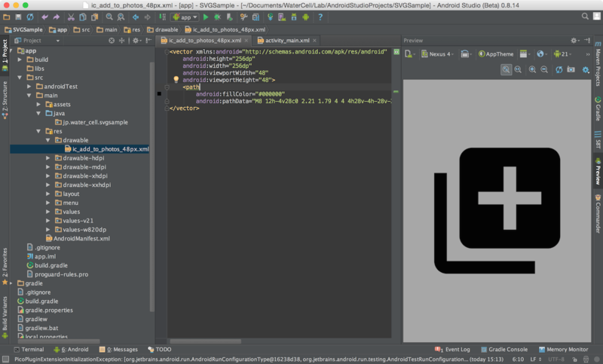This screenshot has height=364, width=603.
Task: Expand the values-v21 folder
Action: (x=47, y=221)
